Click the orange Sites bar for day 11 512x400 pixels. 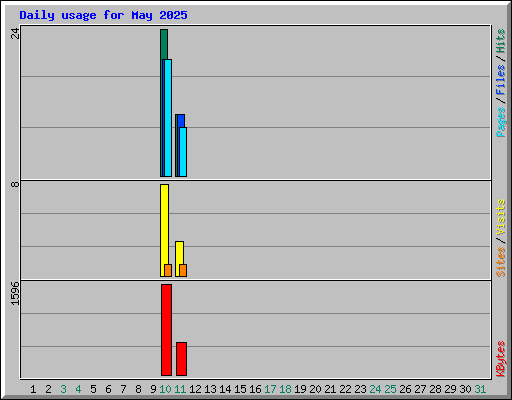(183, 270)
